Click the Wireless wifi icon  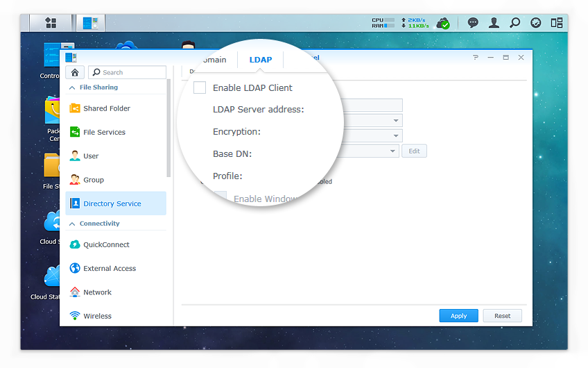75,315
